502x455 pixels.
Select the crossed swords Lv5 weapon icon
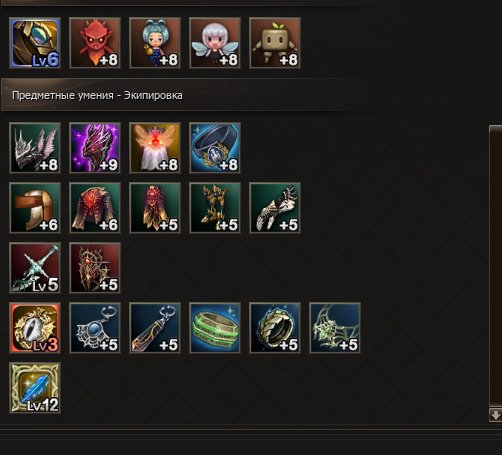click(35, 268)
